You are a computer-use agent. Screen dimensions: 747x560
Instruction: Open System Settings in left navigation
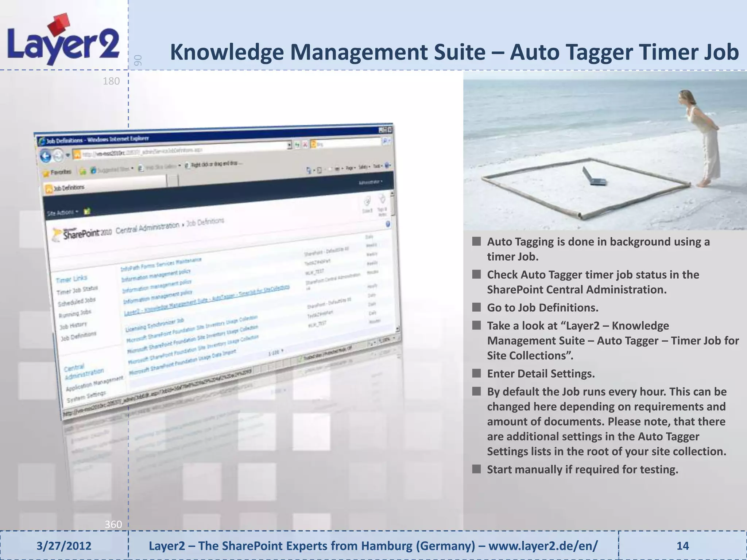pos(86,397)
